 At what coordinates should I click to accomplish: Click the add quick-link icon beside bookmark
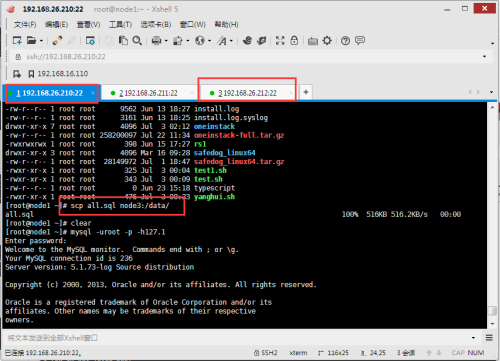pos(17,74)
